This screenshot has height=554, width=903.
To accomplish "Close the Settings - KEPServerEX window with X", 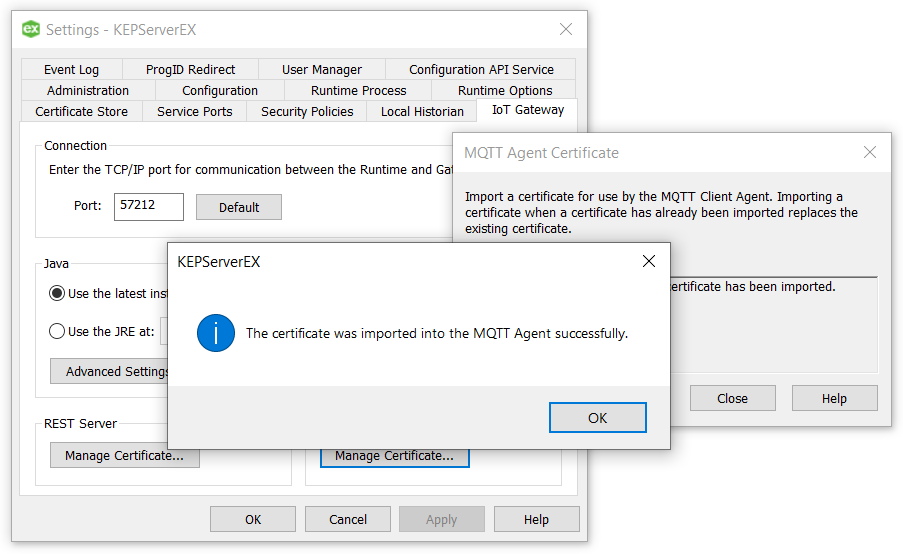I will point(566,29).
